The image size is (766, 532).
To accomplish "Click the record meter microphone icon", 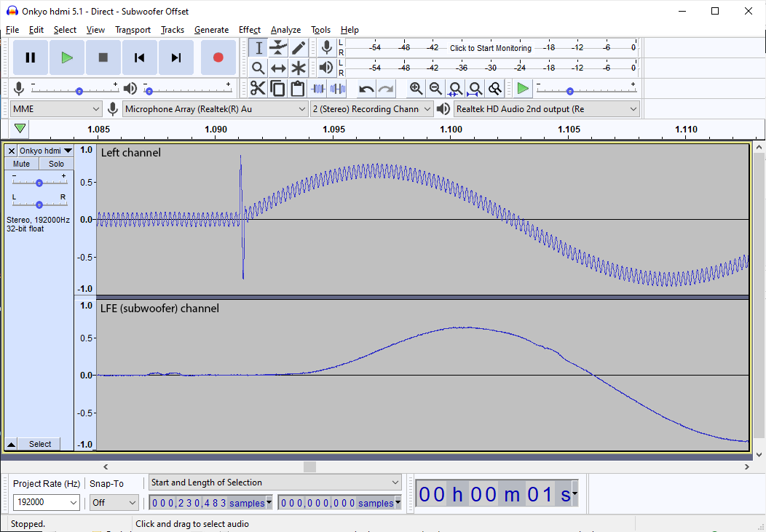I will [x=326, y=48].
